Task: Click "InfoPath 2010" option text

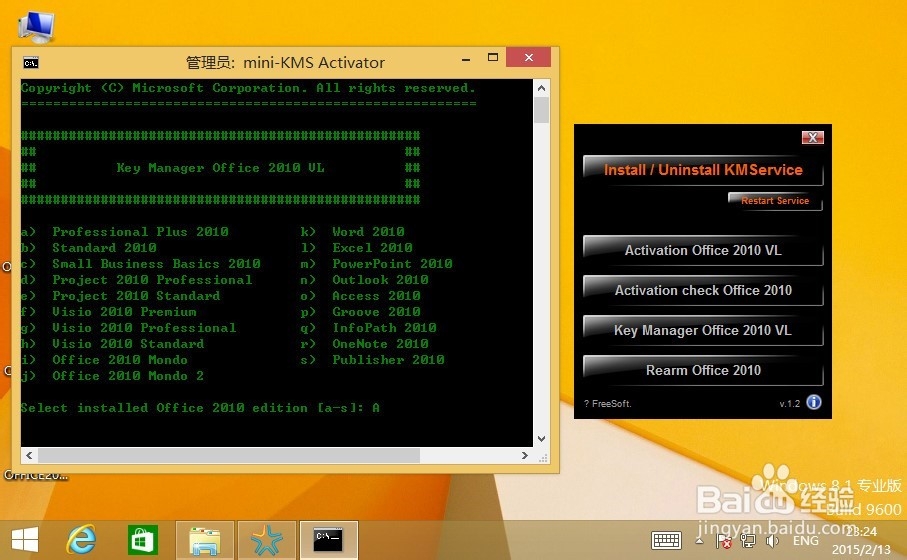Action: (x=385, y=327)
